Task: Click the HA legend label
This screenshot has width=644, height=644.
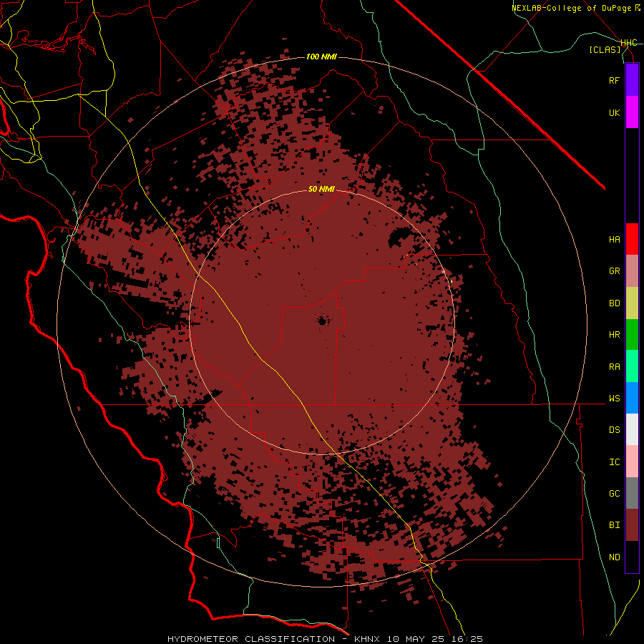Action: (x=615, y=240)
